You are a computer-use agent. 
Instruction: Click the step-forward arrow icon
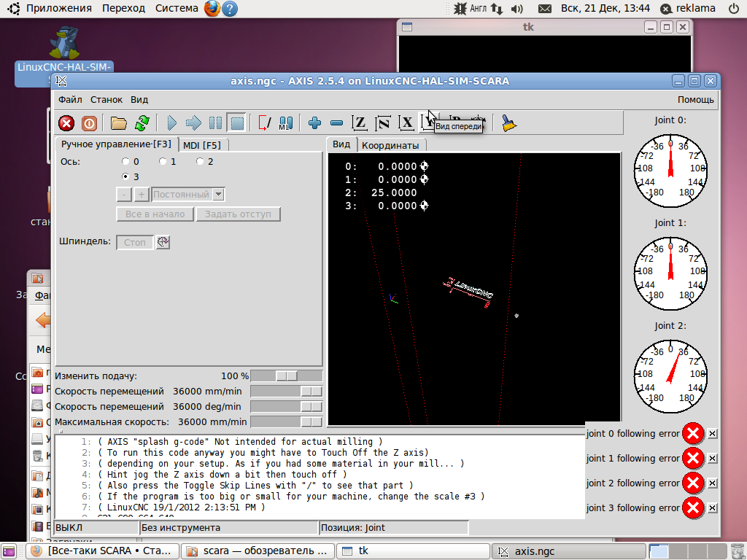(193, 123)
